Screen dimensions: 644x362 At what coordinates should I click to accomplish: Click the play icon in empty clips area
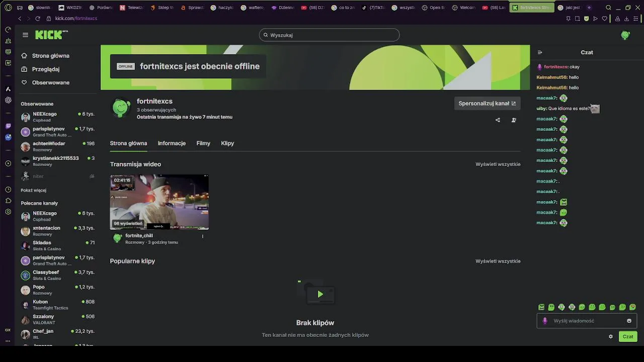point(320,294)
